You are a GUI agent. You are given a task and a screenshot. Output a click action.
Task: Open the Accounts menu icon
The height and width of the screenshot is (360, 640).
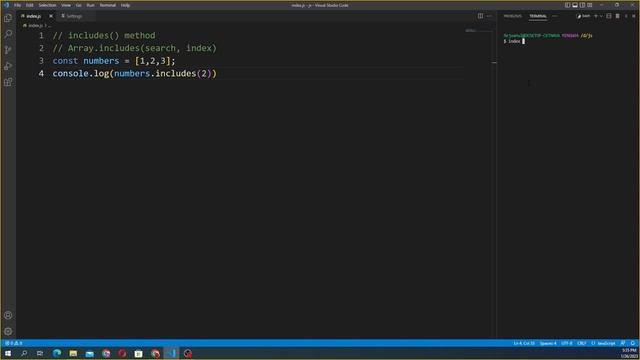[8, 315]
